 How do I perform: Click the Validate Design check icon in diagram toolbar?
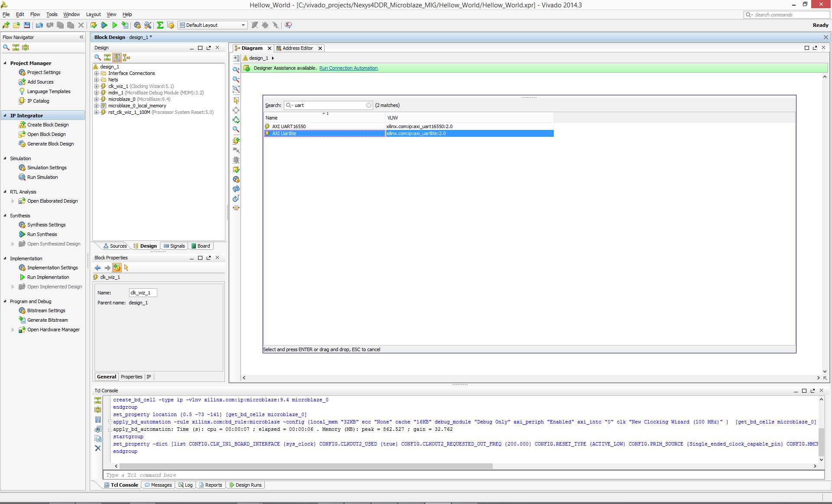point(236,170)
